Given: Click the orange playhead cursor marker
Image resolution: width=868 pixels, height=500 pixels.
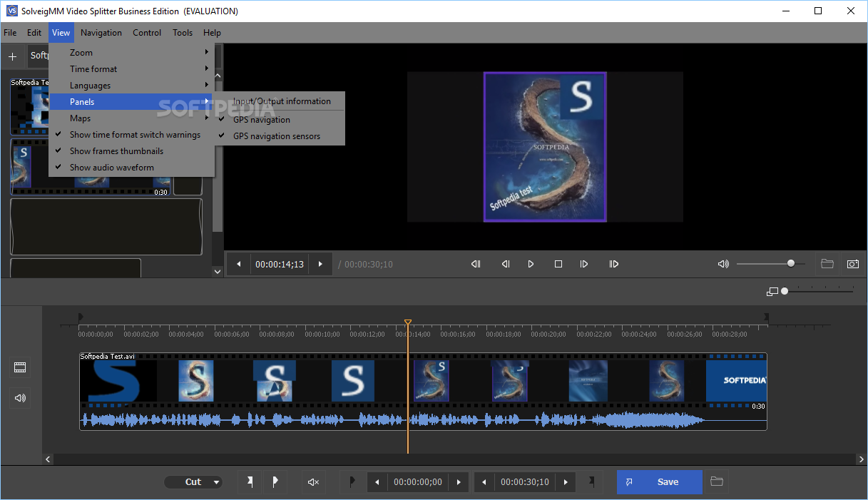Looking at the screenshot, I should (x=408, y=323).
